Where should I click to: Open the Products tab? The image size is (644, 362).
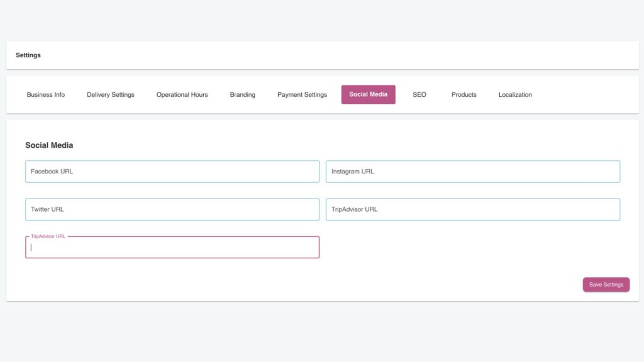point(464,95)
